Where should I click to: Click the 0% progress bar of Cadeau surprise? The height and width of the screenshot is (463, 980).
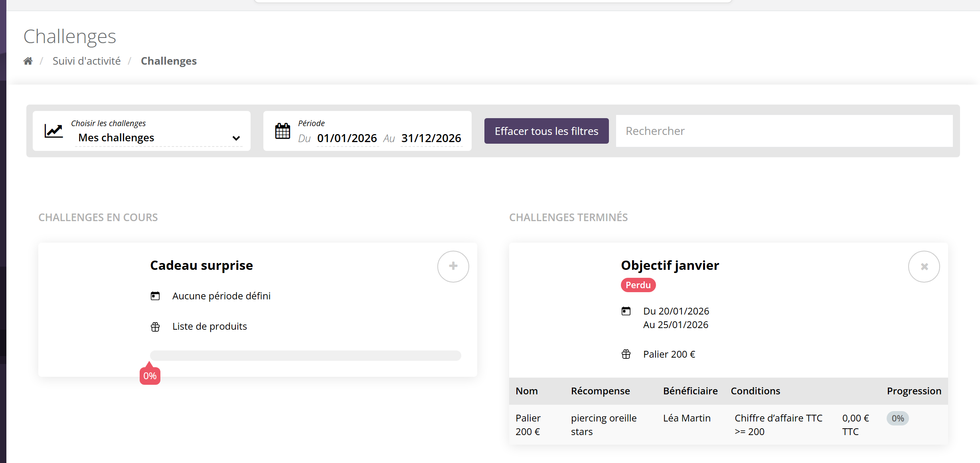(305, 355)
